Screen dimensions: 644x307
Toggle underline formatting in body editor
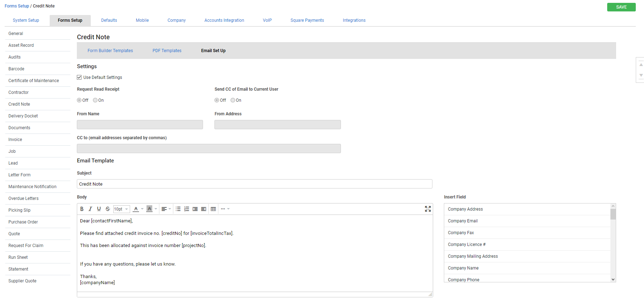[x=99, y=209]
